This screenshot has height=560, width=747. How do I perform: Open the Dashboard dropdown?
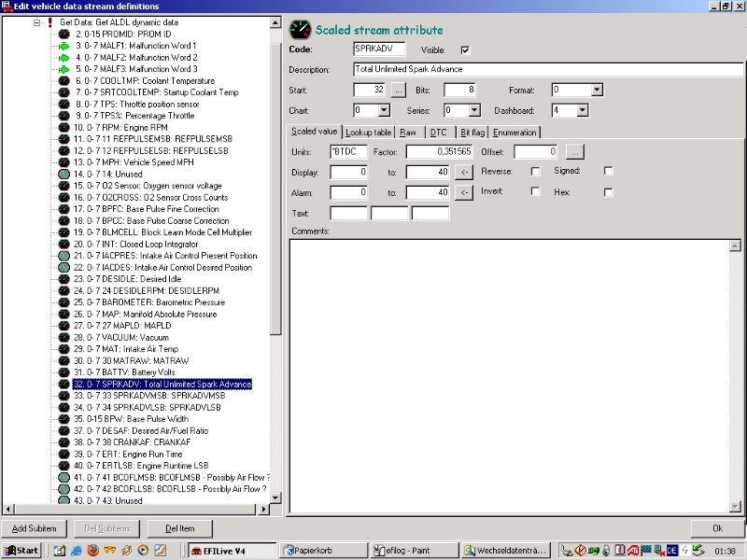(582, 110)
